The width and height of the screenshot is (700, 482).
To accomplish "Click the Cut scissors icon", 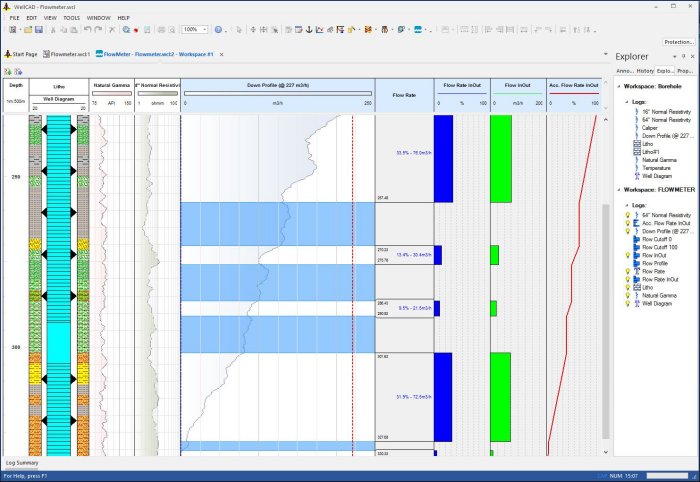I will [52, 30].
